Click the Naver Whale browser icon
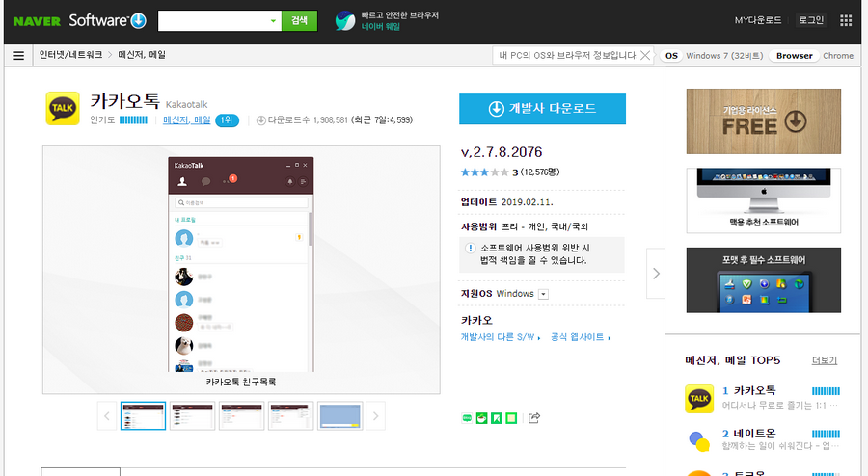The height and width of the screenshot is (476, 868). coord(345,21)
